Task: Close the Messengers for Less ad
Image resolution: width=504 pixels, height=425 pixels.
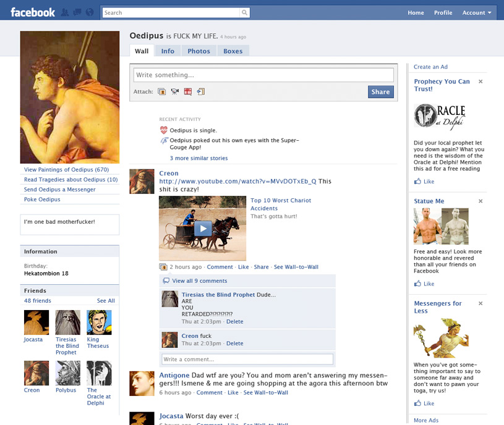Action: 481,304
